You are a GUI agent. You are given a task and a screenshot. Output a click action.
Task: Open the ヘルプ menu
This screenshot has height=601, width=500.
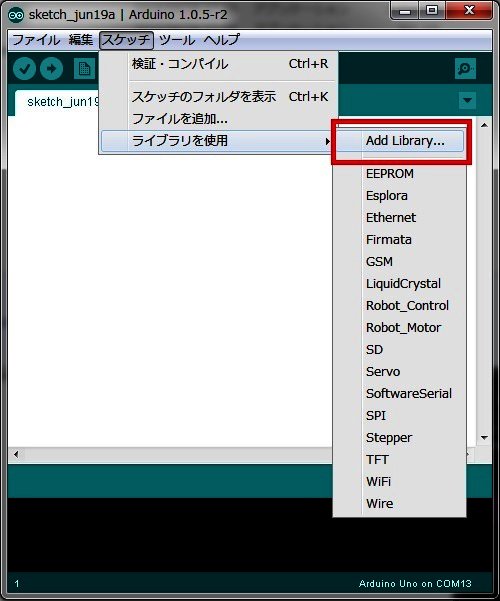click(222, 40)
